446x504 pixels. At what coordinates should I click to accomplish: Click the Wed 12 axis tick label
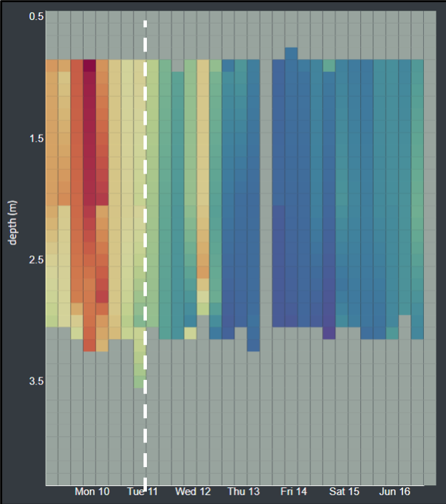coord(193,492)
